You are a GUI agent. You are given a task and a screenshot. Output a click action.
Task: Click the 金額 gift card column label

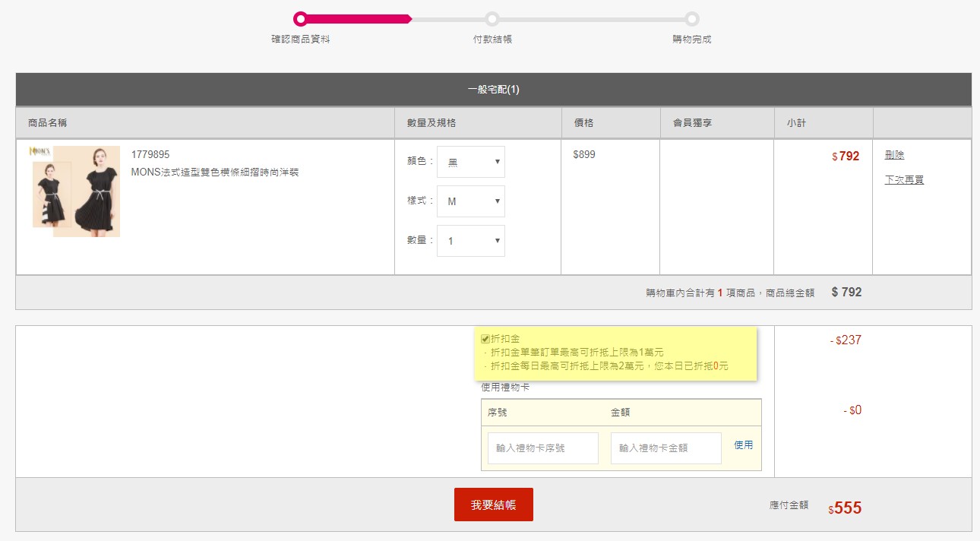click(x=621, y=413)
